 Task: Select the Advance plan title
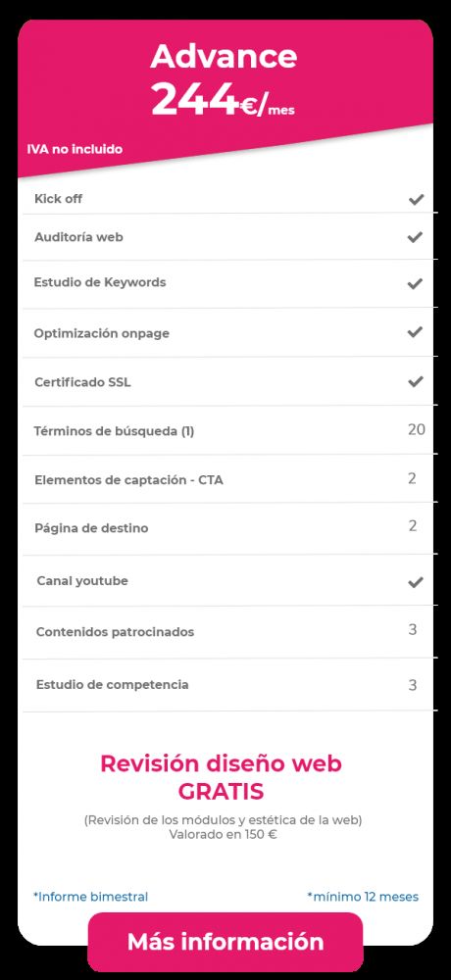[x=224, y=57]
